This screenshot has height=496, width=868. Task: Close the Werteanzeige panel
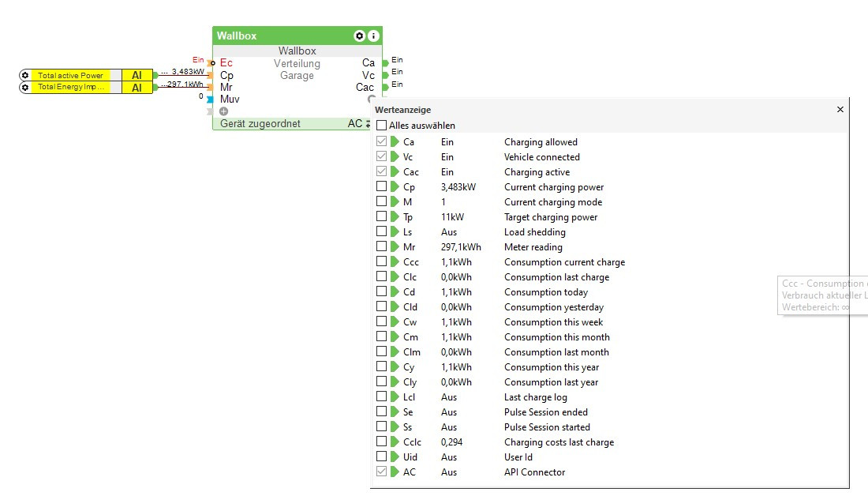(x=840, y=109)
